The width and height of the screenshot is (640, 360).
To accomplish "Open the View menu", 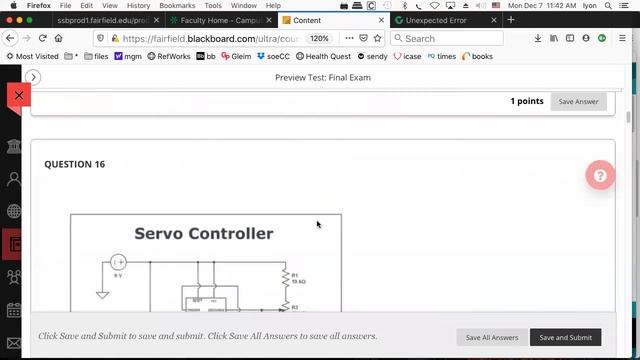I will (x=110, y=6).
